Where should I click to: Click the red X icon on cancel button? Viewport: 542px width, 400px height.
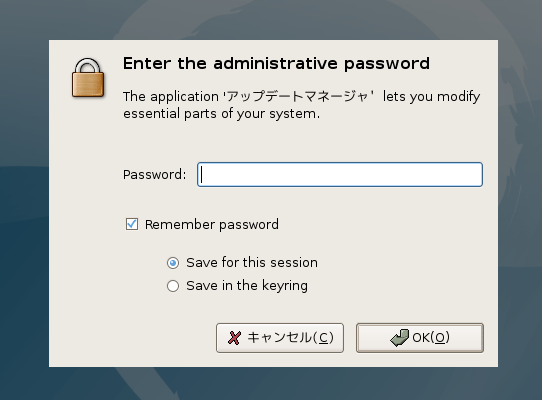point(234,338)
